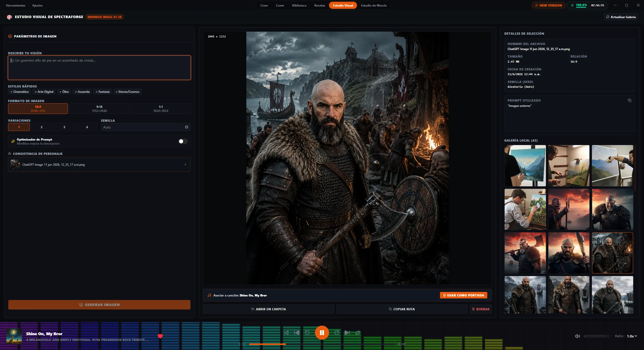Open the playback rate dropdown
This screenshot has height=350, width=644.
pos(632,336)
